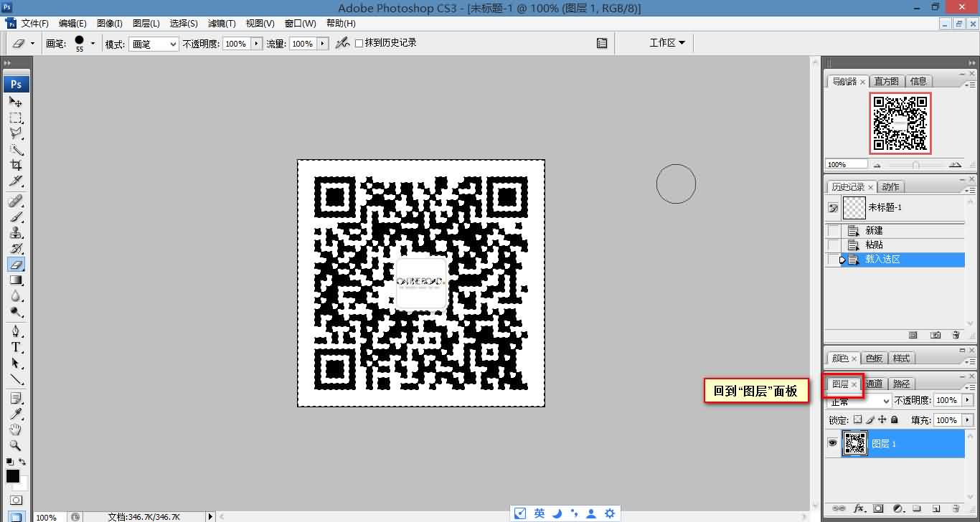The height and width of the screenshot is (522, 980).
Task: Open the eraser Mode dropdown
Action: (x=154, y=44)
